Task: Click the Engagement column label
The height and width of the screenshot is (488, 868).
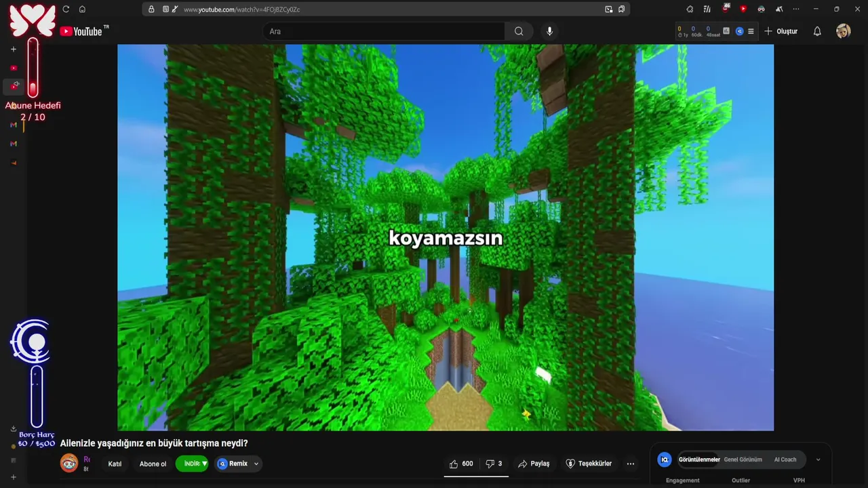Action: 682,481
